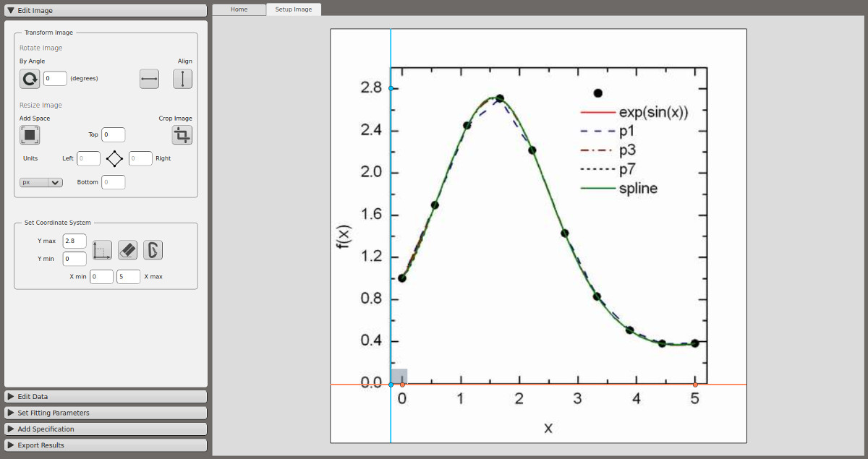
Task: Click the set axes coordinate icon
Action: [103, 250]
